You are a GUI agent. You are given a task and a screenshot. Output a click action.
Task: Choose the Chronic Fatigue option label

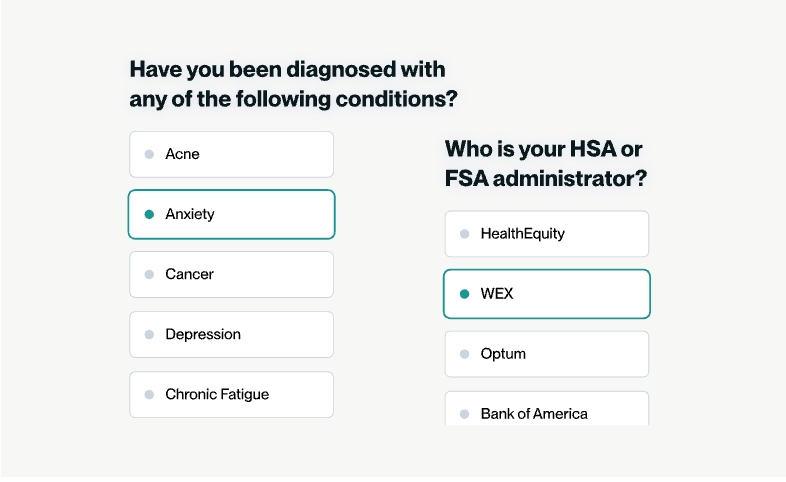pyautogui.click(x=217, y=394)
